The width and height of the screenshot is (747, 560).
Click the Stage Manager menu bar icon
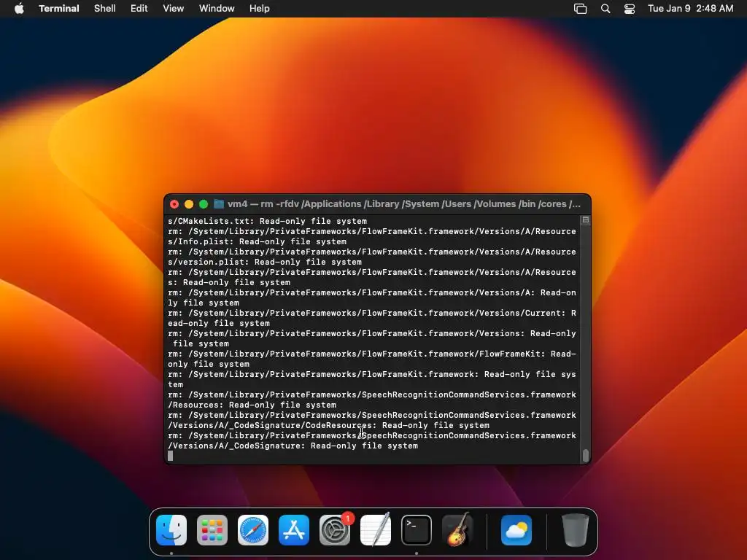click(x=580, y=9)
